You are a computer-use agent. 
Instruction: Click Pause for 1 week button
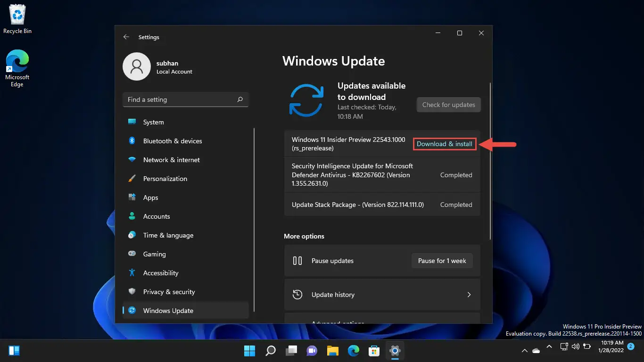click(x=442, y=261)
